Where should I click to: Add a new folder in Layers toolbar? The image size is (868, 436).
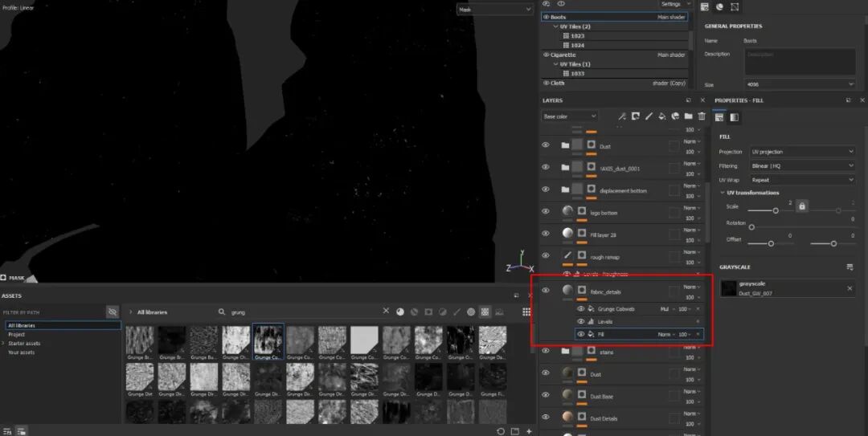(688, 116)
